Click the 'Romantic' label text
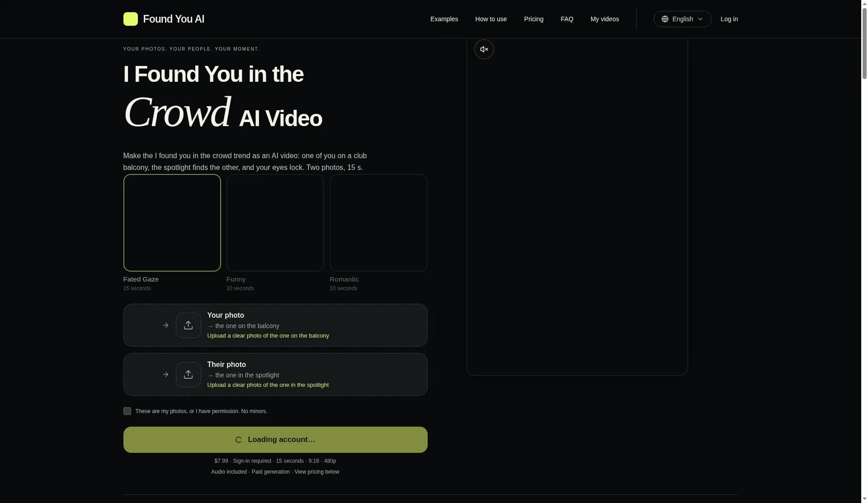This screenshot has height=503, width=868. [x=344, y=279]
